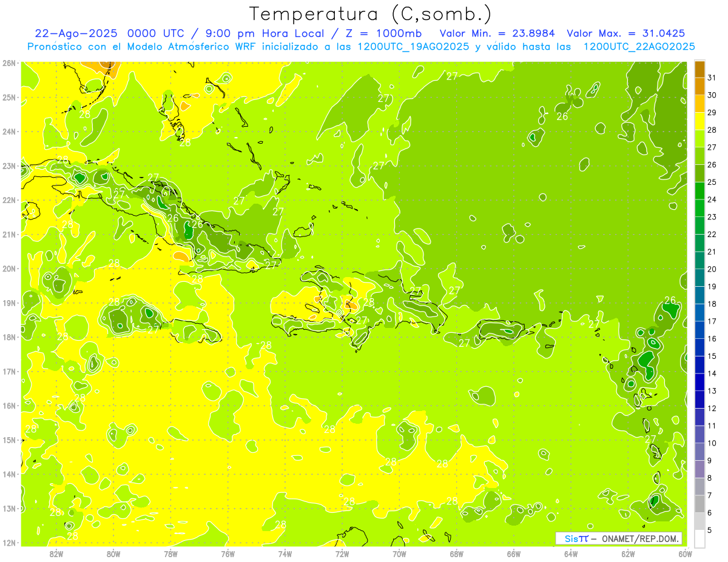Click the "24N" latitude label
Image resolution: width=728 pixels, height=562 pixels.
click(8, 132)
